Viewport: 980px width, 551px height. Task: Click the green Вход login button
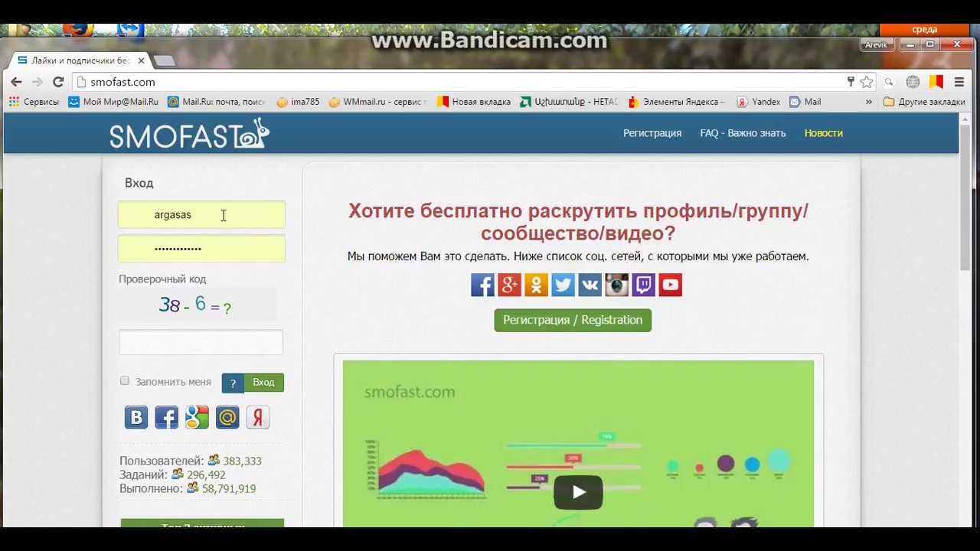pyautogui.click(x=263, y=383)
